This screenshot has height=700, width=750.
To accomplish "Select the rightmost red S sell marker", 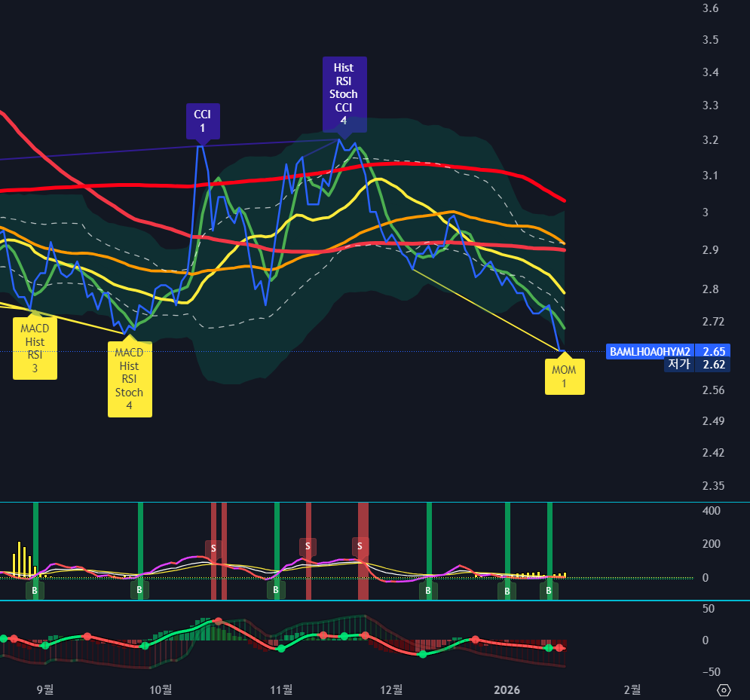I will [x=360, y=546].
